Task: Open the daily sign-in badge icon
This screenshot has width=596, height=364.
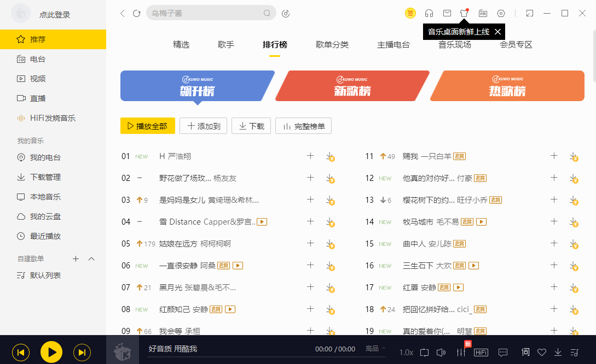Action: pyautogui.click(x=410, y=13)
